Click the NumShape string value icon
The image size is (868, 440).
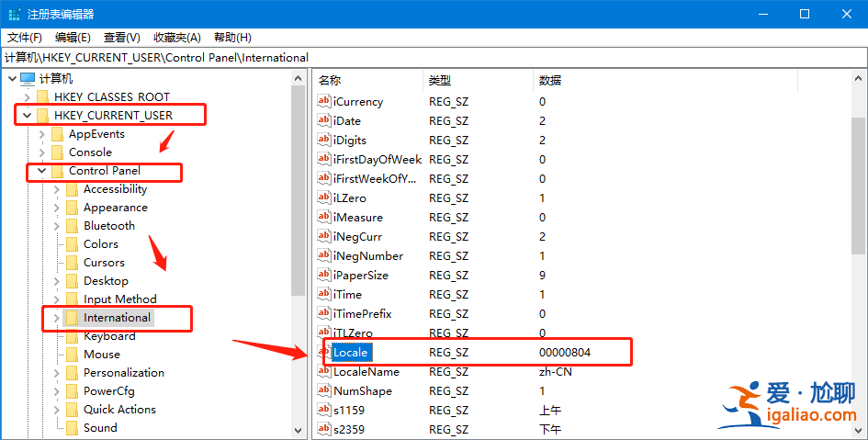[x=324, y=390]
